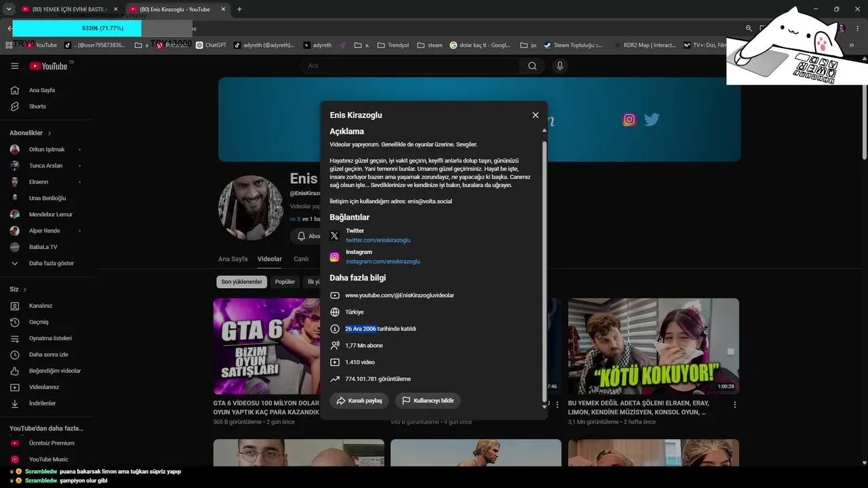Focus the Ara search field
Image resolution: width=868 pixels, height=488 pixels.
pyautogui.click(x=410, y=66)
